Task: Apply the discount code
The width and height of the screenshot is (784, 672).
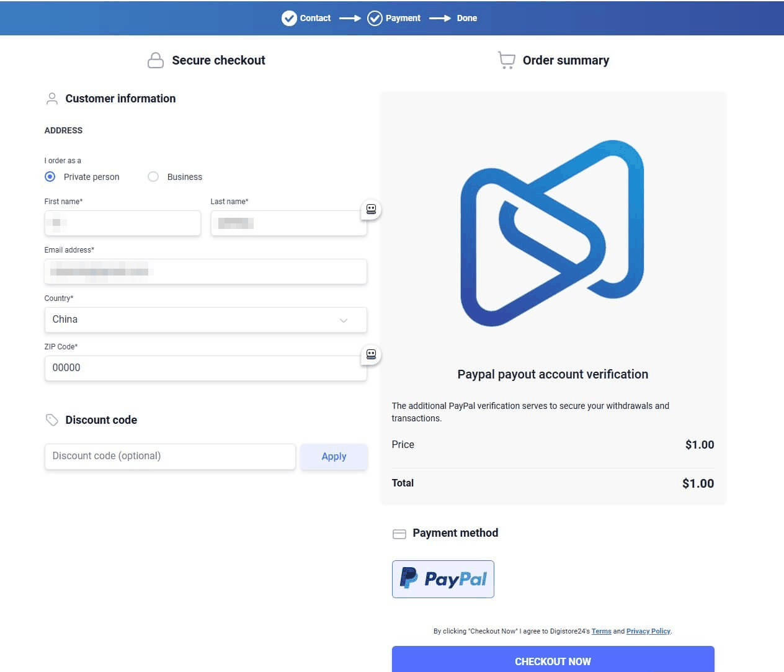Action: pyautogui.click(x=334, y=457)
